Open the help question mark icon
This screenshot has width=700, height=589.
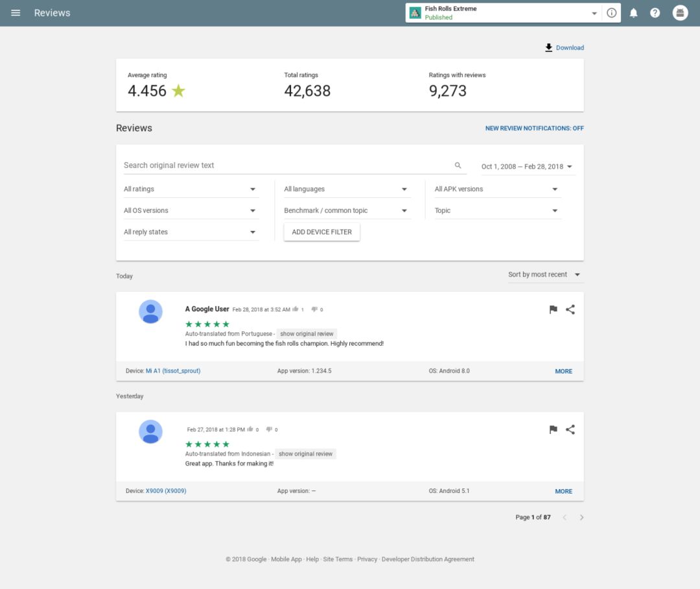click(655, 13)
